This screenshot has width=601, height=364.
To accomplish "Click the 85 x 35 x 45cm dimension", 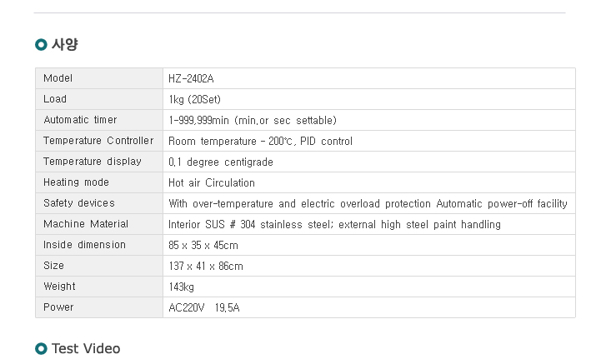I will point(203,245).
